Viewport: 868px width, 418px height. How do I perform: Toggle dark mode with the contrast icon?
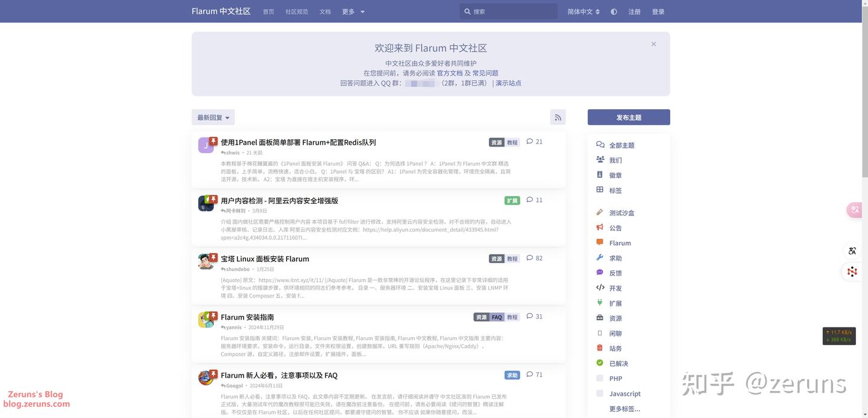pyautogui.click(x=614, y=11)
